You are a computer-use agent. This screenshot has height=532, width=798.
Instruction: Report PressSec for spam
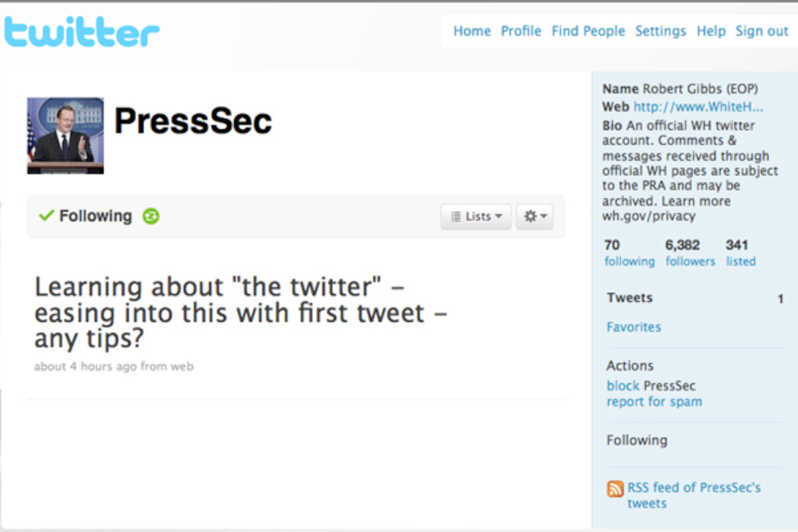(x=654, y=402)
